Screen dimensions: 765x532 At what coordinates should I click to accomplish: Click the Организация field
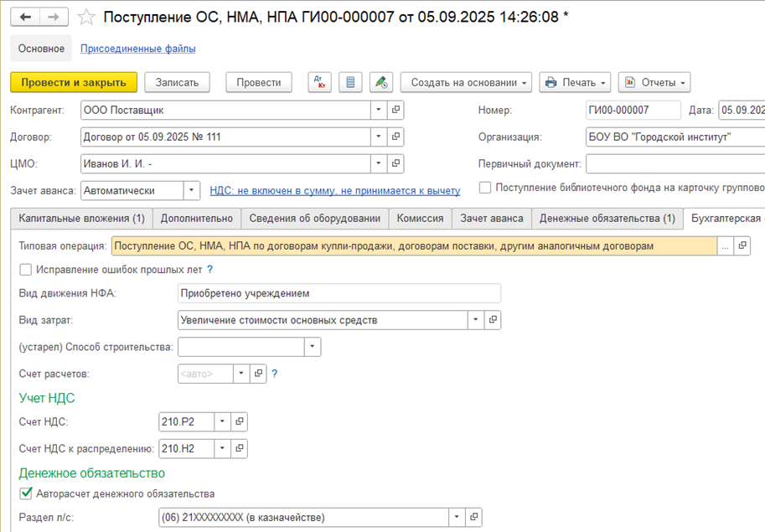pyautogui.click(x=675, y=137)
